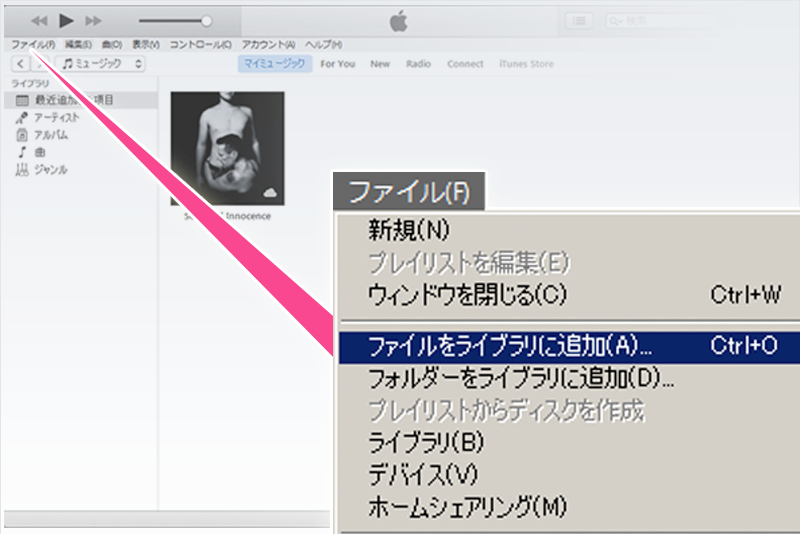Screen dimensions: 800x534
Task: Open the Radio tab
Action: pyautogui.click(x=418, y=64)
